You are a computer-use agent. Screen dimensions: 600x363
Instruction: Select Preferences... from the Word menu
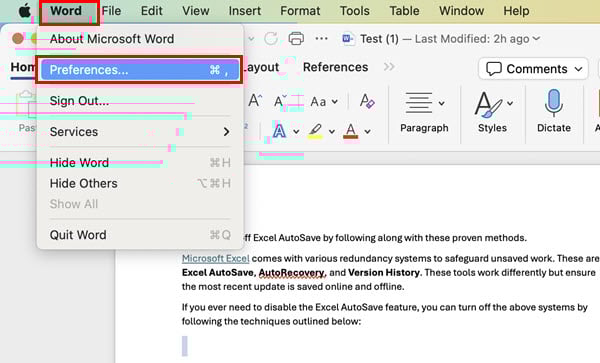click(140, 70)
